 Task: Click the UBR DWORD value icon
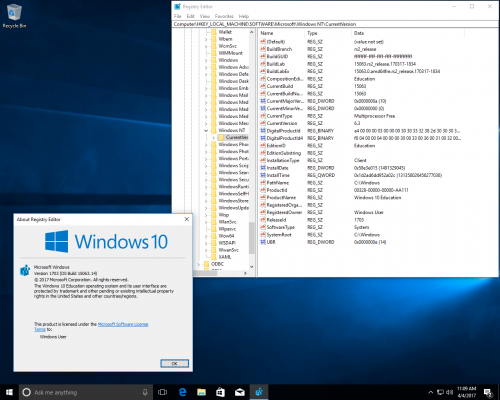[263, 242]
